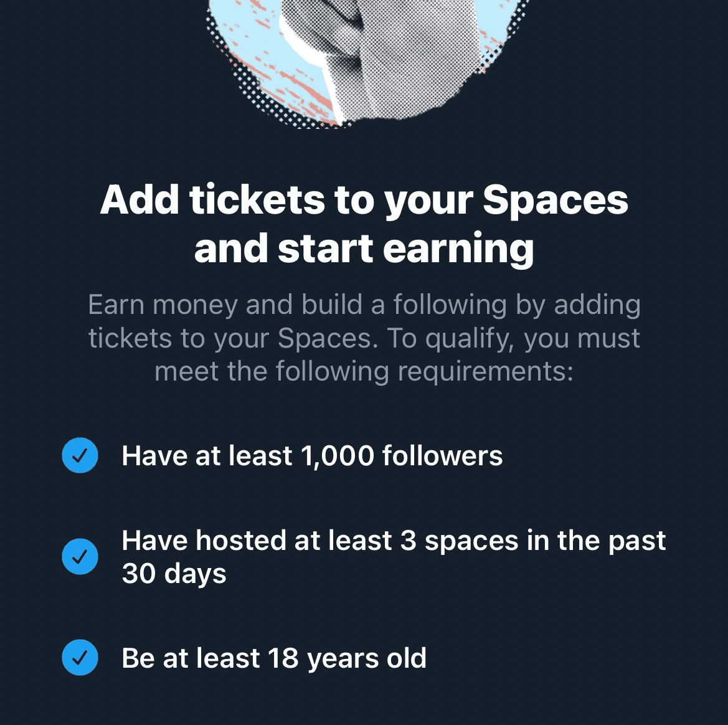Click the 'Have at least 1,000 followers' text
This screenshot has width=728, height=725.
313,456
